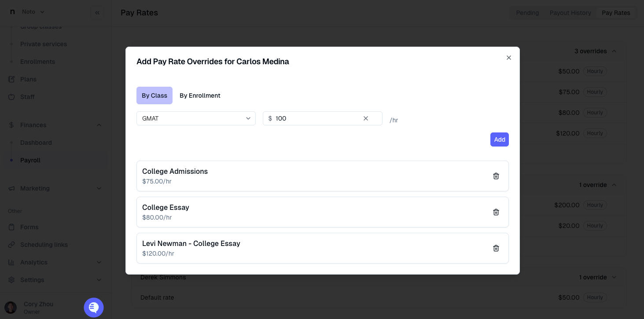
Task: Click the Scheduling links icon
Action: pyautogui.click(x=12, y=245)
